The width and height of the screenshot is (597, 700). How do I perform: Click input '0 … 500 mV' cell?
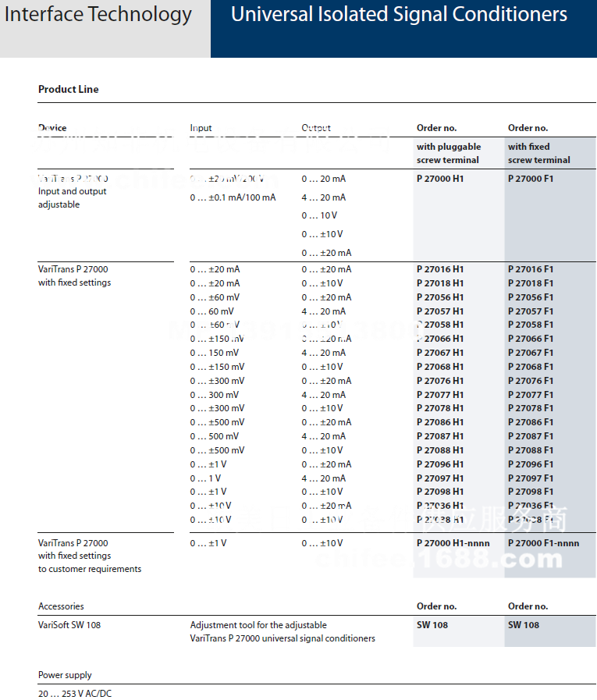click(x=215, y=436)
